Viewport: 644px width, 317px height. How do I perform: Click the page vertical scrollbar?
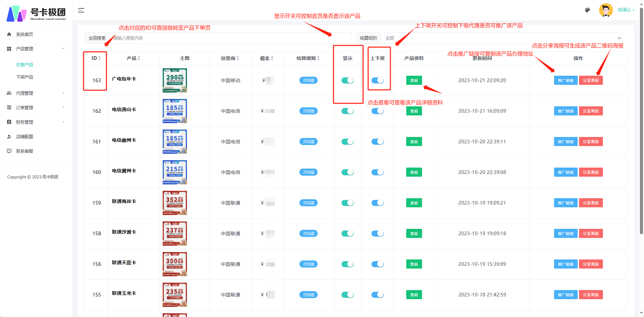[641, 121]
